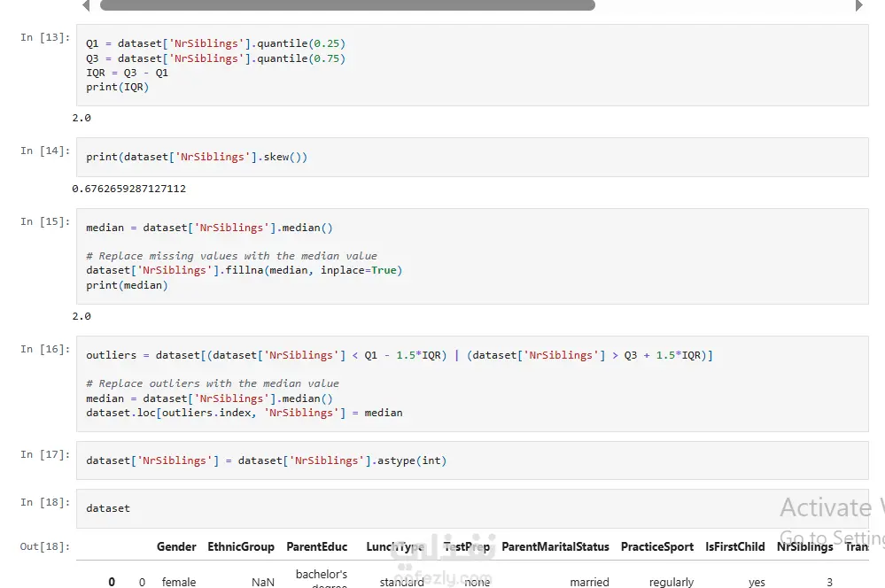Click the IsFirstChild column header
885x588 pixels.
(735, 546)
